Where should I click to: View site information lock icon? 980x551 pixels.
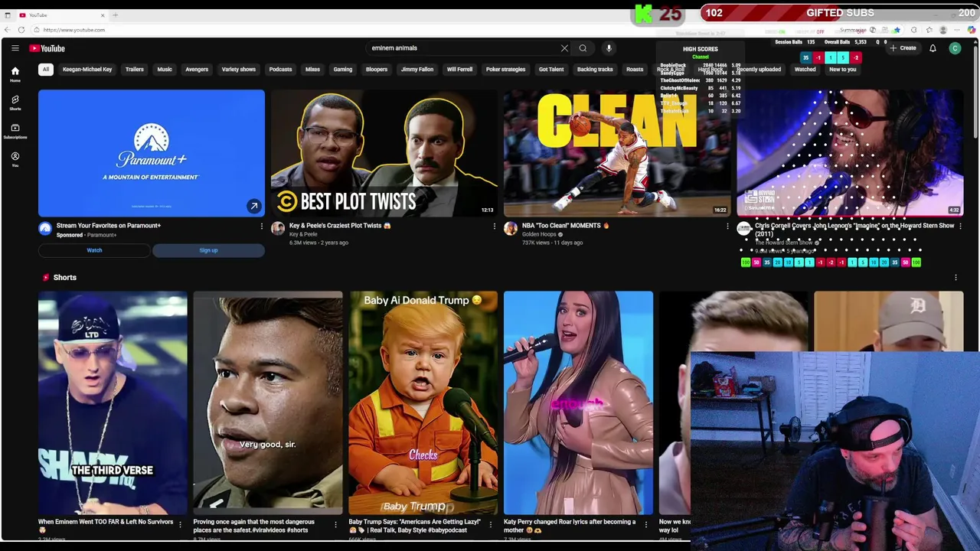pos(37,30)
